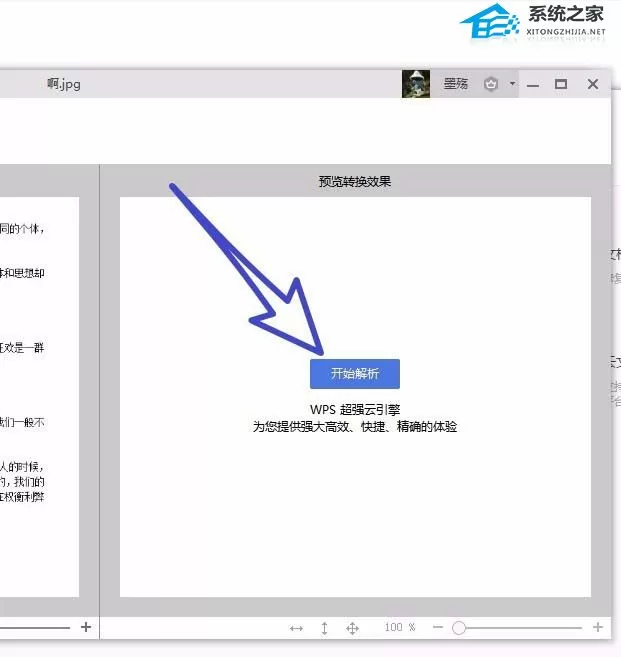
Task: Click the preview zoom slider handle
Action: [459, 628]
